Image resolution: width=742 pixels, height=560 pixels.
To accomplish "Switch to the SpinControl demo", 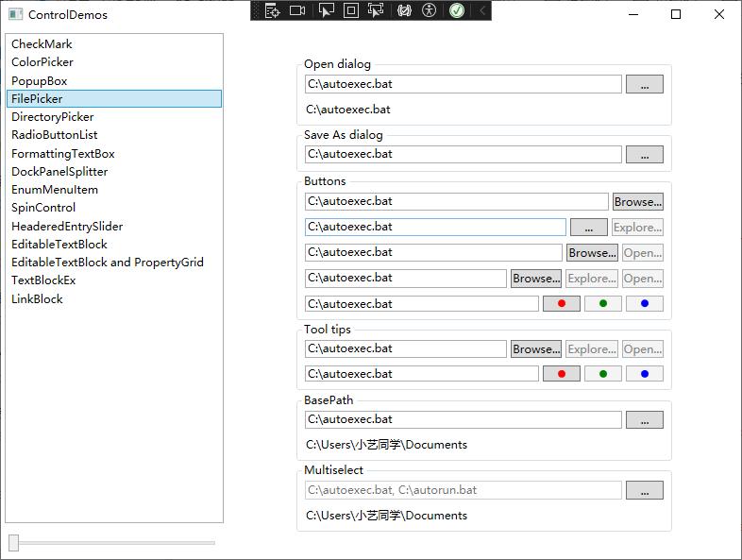I will pyautogui.click(x=43, y=208).
